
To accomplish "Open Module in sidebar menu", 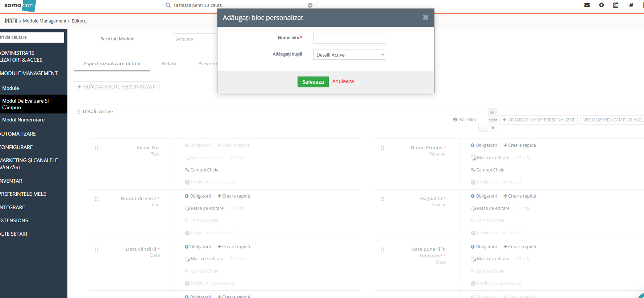I will click(11, 88).
